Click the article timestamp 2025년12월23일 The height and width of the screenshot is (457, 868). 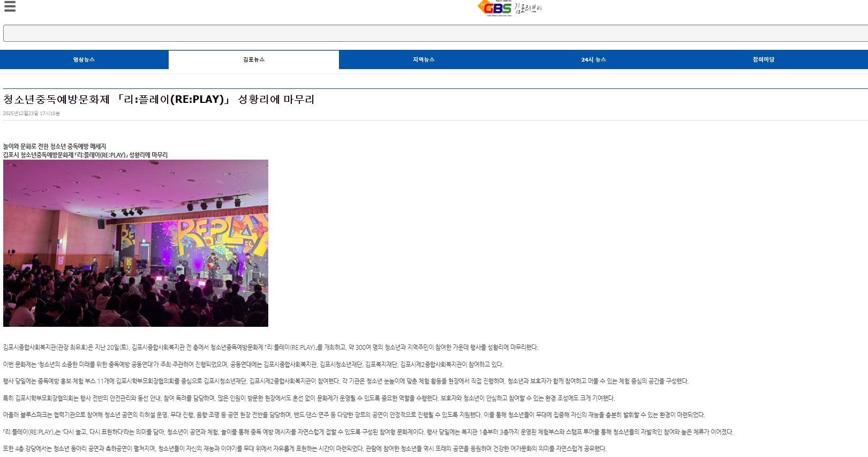pos(32,114)
